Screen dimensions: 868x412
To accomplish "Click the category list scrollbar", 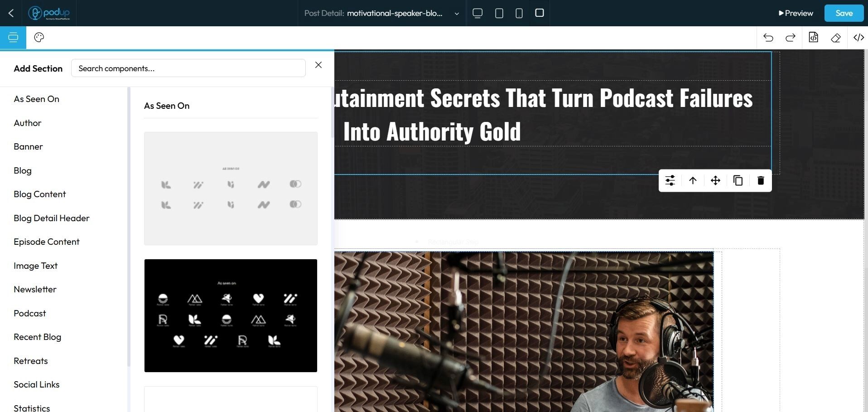I will (129, 227).
